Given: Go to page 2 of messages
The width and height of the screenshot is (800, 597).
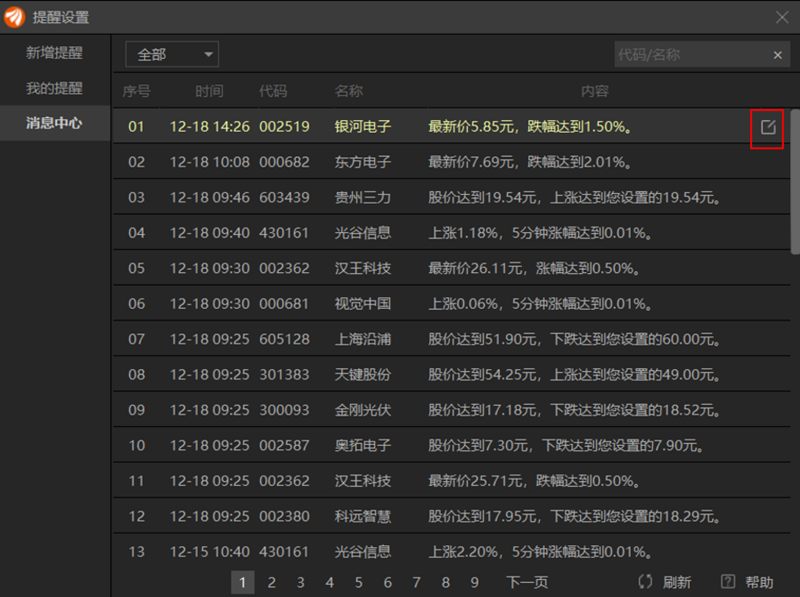Looking at the screenshot, I should click(x=271, y=582).
